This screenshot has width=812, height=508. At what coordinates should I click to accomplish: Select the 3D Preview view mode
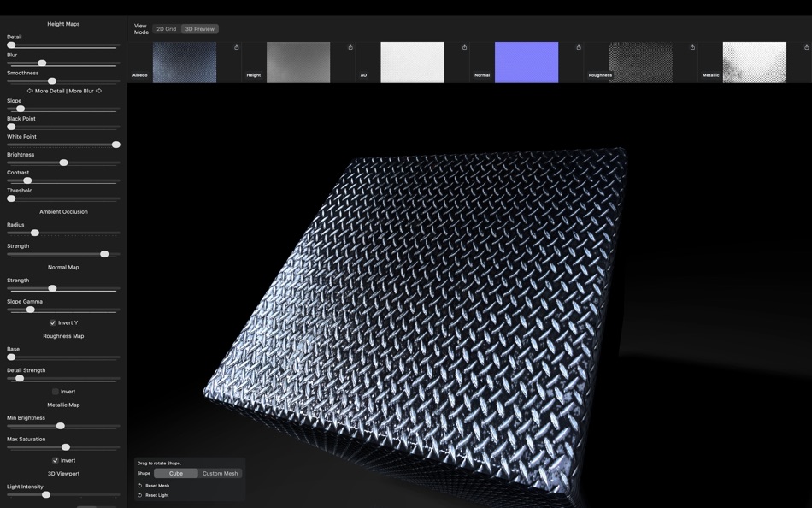[x=199, y=28]
